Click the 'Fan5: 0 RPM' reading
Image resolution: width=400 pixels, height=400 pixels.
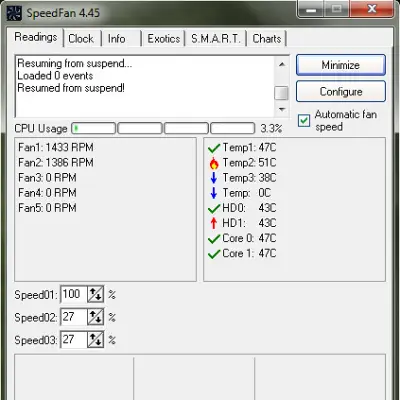point(47,208)
